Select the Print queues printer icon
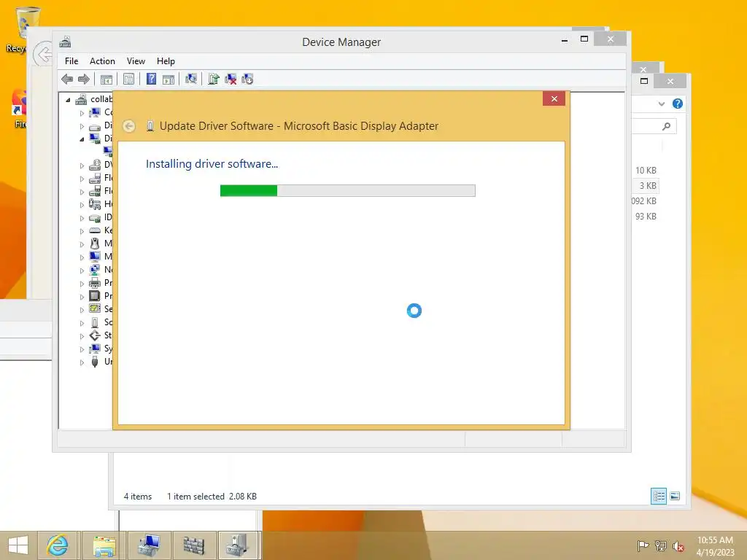 (95, 283)
